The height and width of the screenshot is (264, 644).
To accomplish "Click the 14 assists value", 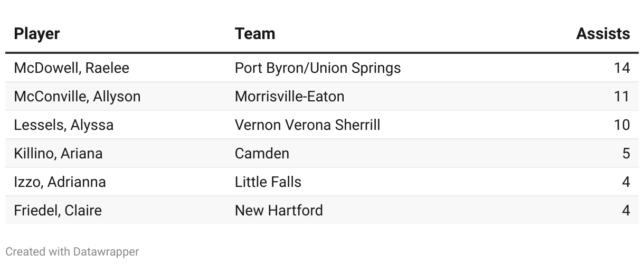I will [622, 68].
